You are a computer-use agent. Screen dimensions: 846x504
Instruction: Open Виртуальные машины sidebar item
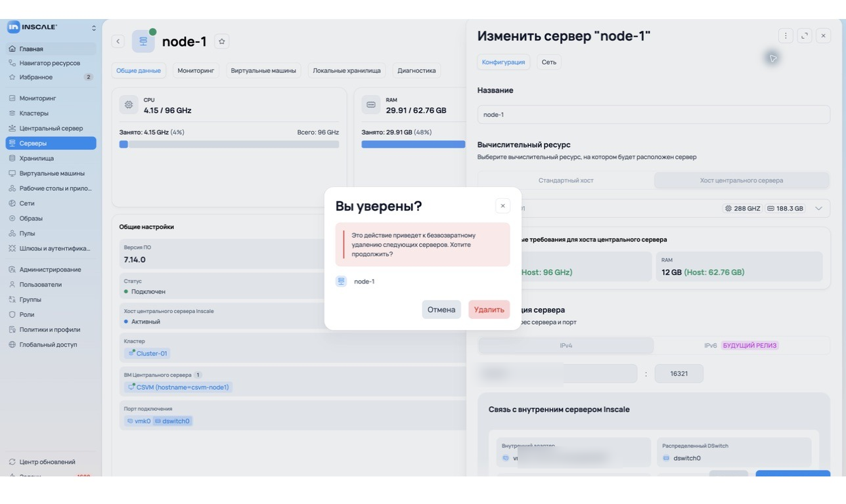(51, 173)
